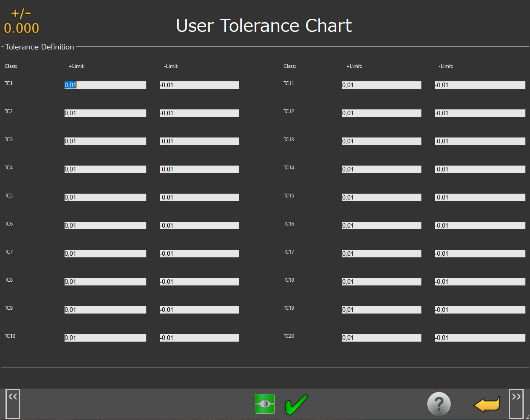Screen dimensions: 530x420
Task: Select the TC1 +Limit input field
Action: click(105, 85)
